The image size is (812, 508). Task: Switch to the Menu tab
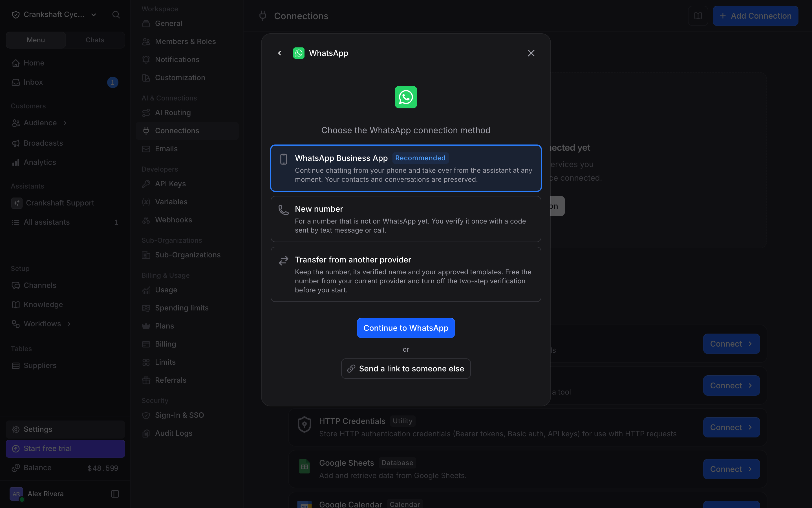pyautogui.click(x=36, y=40)
